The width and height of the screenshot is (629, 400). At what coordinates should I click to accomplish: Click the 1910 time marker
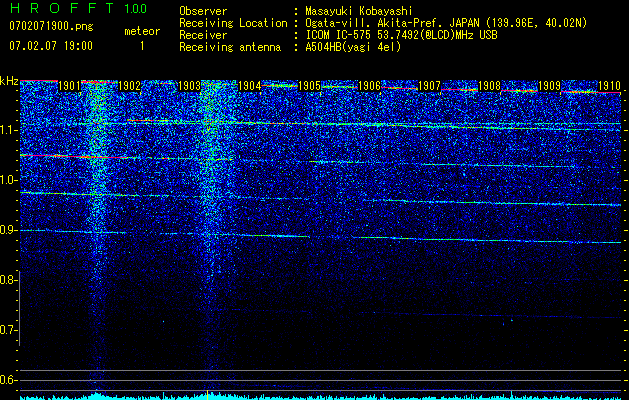point(610,86)
